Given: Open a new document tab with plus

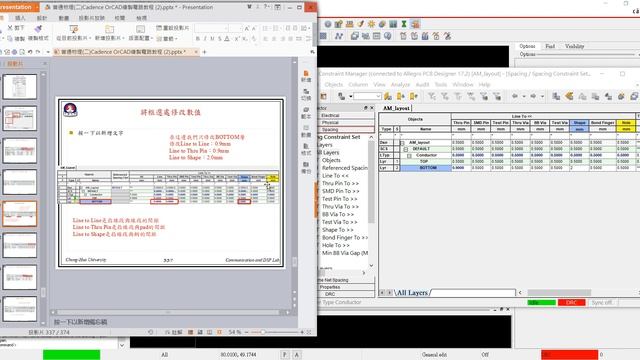Looking at the screenshot, I should (x=204, y=52).
